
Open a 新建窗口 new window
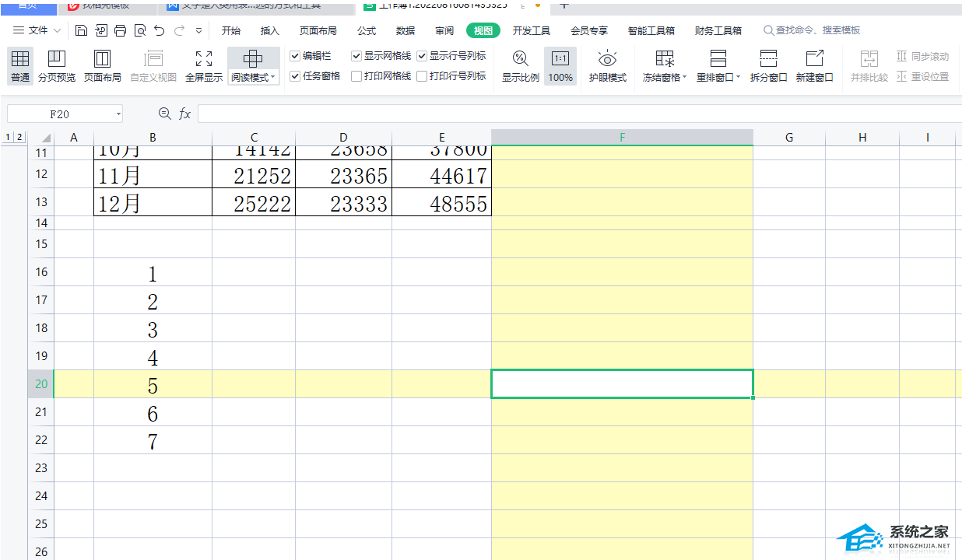tap(814, 66)
